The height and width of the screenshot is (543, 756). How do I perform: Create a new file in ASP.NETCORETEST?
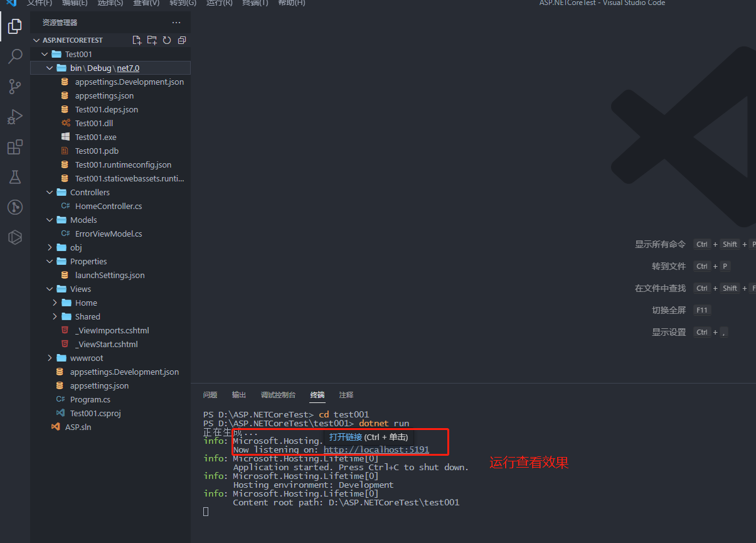coord(137,40)
